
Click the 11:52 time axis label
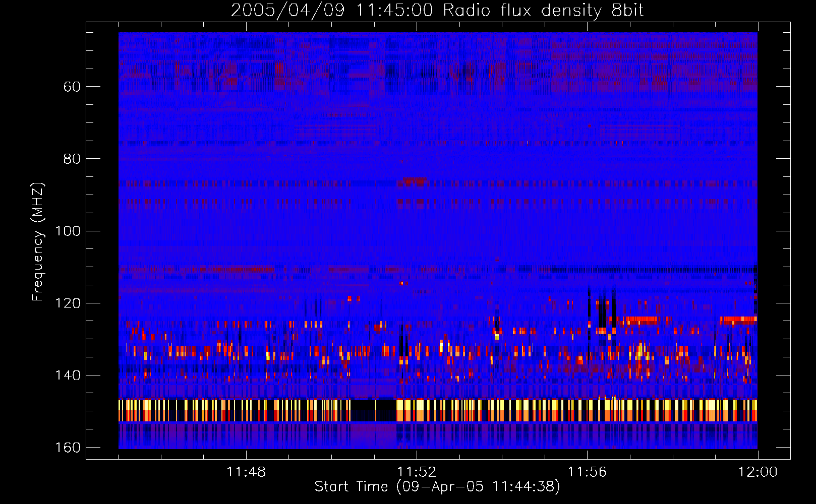click(x=417, y=472)
